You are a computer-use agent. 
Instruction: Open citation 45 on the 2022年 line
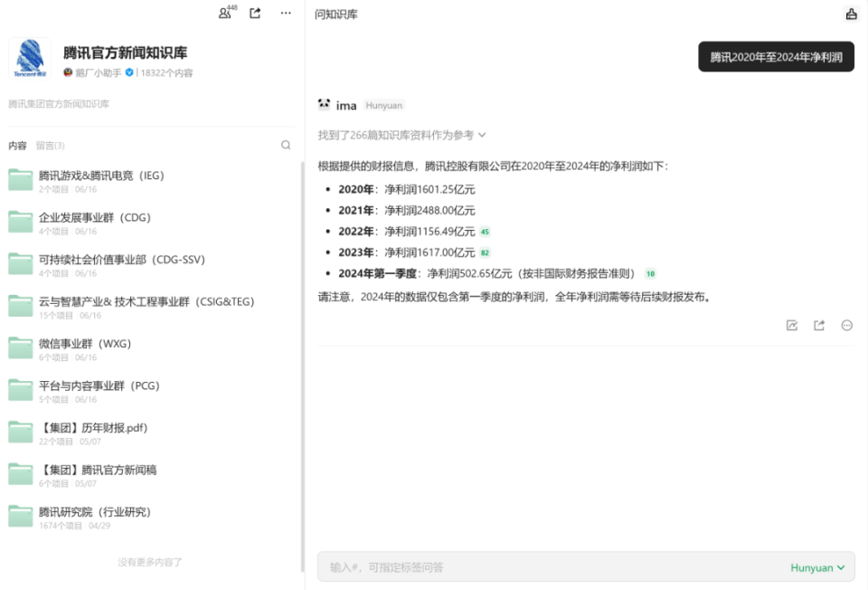(485, 232)
